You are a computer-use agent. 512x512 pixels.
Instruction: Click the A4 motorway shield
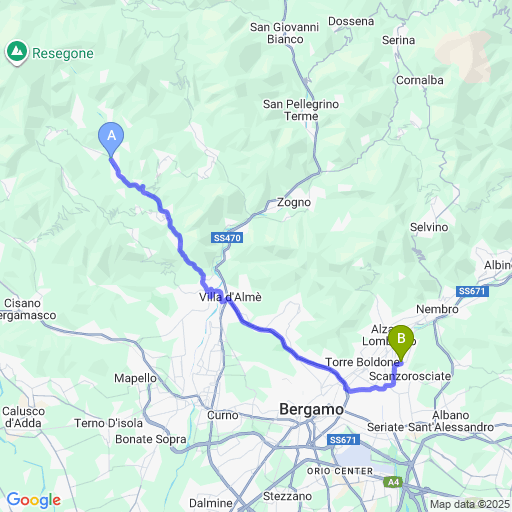[393, 482]
